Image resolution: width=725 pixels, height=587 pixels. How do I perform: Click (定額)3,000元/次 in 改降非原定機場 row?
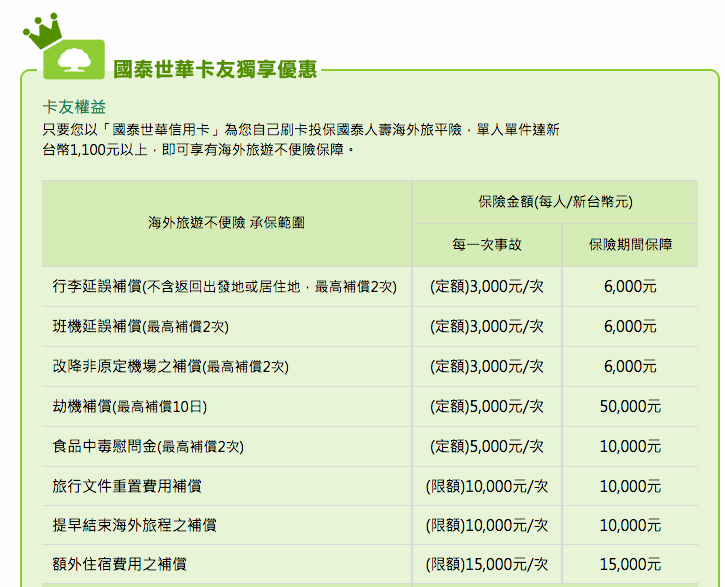click(x=487, y=367)
